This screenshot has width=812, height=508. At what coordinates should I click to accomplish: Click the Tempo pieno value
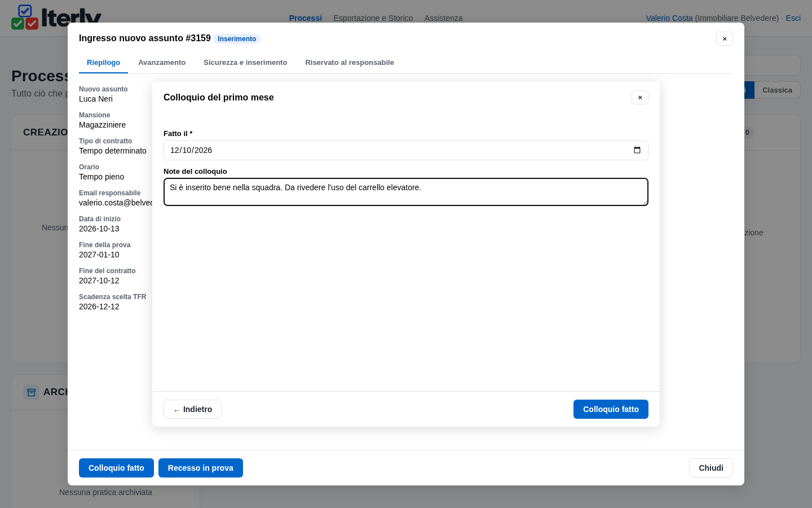click(x=101, y=177)
